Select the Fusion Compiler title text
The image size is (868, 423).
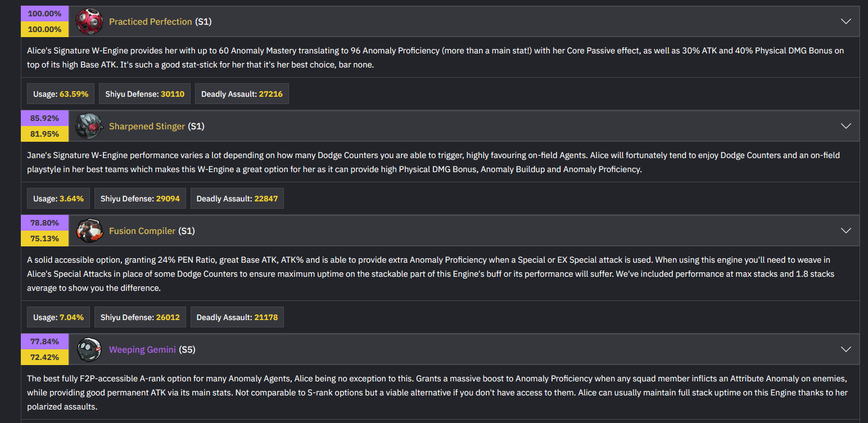142,231
